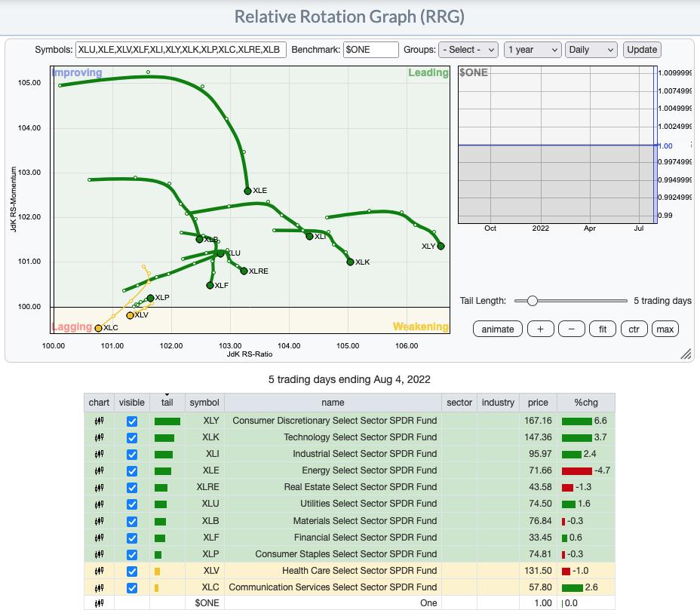Screen dimensions: 700x616
Task: Click the resize handle of the RRG panel
Action: 686,354
